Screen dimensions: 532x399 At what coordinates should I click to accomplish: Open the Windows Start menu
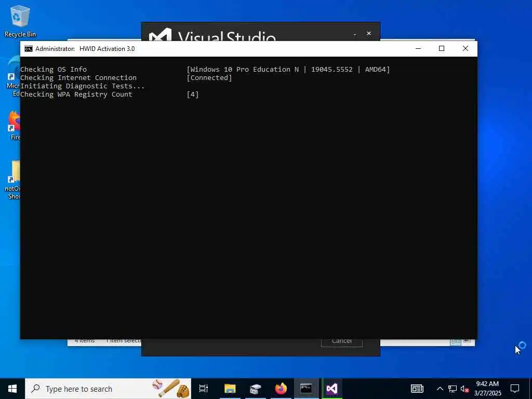tap(12, 389)
